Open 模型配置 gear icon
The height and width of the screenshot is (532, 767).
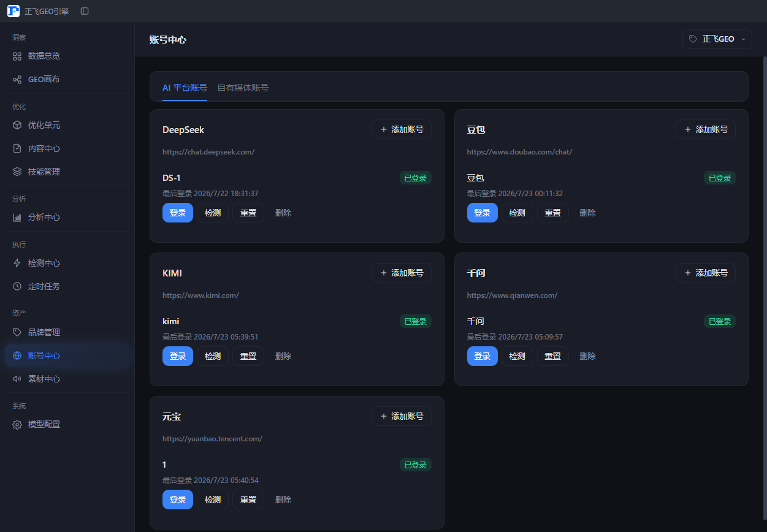click(17, 424)
